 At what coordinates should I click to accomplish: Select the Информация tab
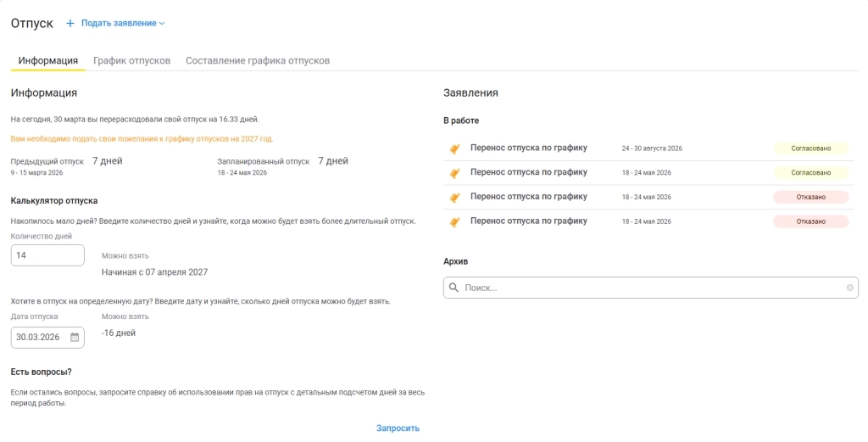(x=48, y=60)
